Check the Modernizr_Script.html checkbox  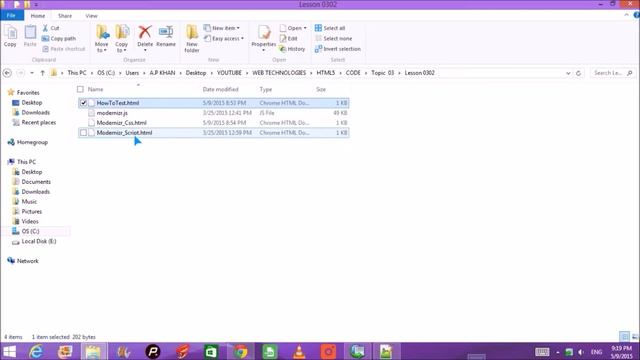point(83,133)
